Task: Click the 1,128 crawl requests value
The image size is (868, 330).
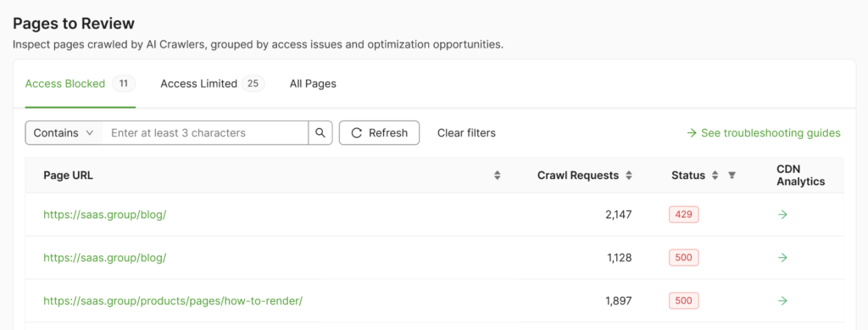Action: (620, 257)
